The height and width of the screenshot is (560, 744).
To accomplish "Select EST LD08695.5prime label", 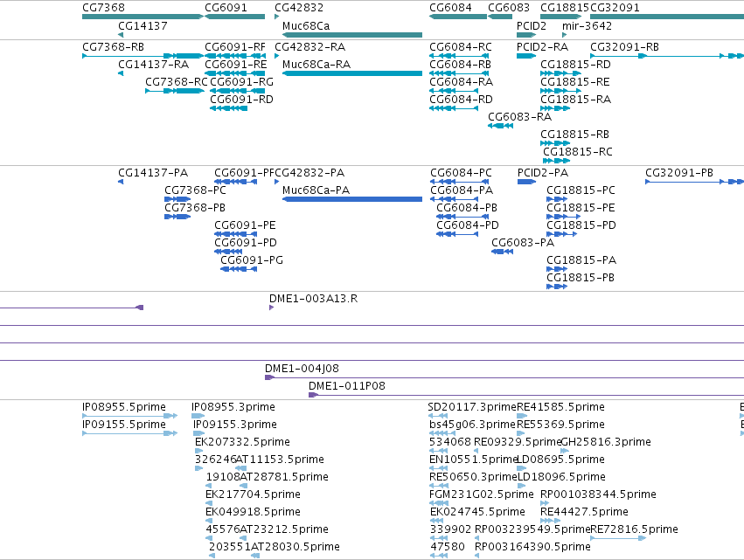I will pos(561,460).
